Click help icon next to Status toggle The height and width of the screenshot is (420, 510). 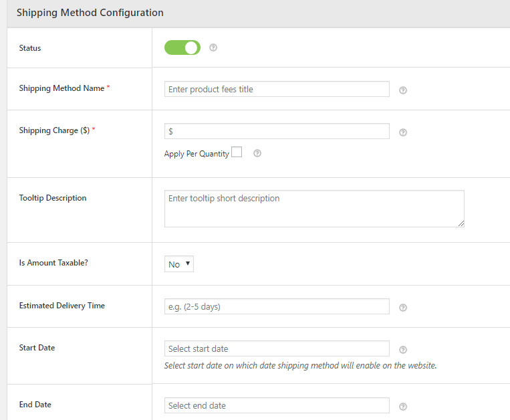pyautogui.click(x=213, y=47)
